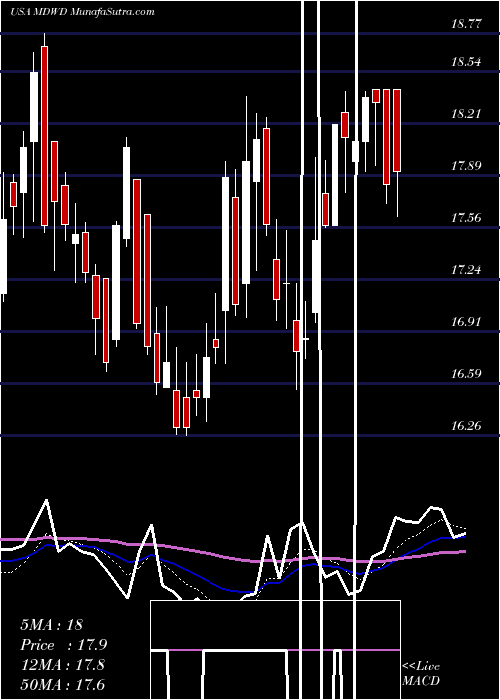This screenshot has height=700, width=500.
Task: Click the 17.89 price axis label
Action: click(466, 166)
